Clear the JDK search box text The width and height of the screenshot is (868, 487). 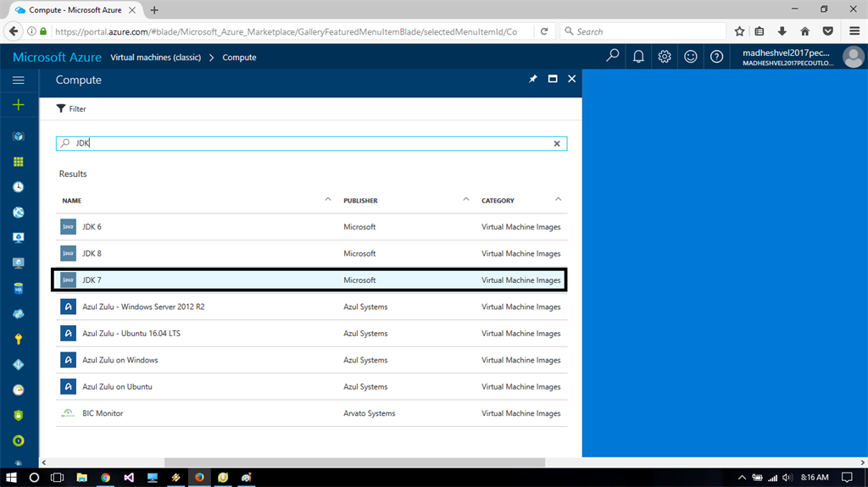557,143
